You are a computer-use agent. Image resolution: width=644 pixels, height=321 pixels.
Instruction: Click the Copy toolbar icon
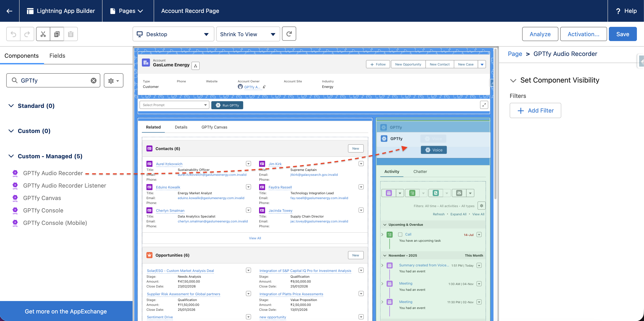tap(57, 34)
